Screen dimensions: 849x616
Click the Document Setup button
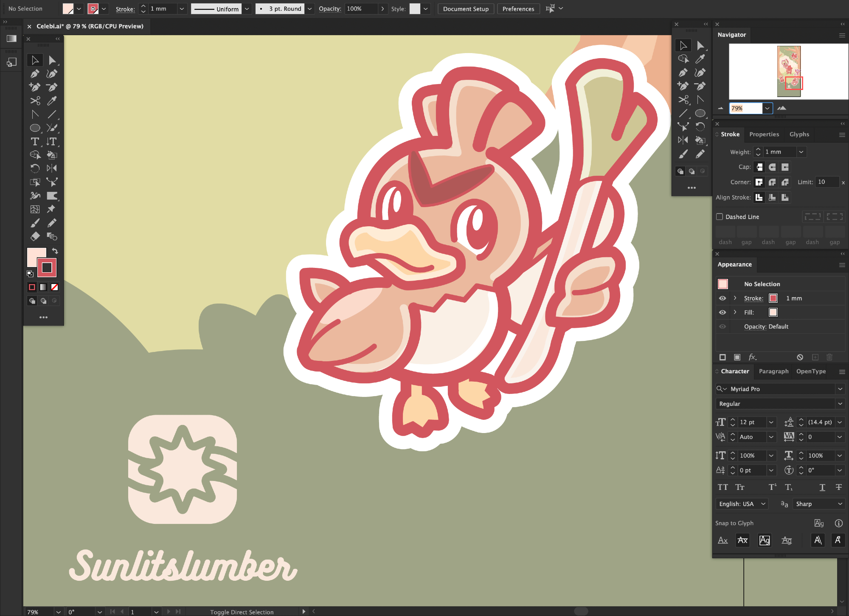pos(466,8)
